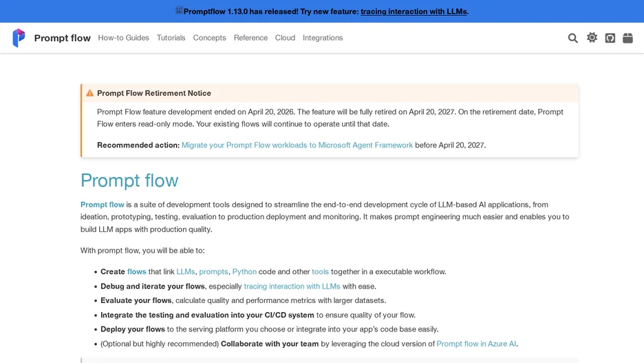Open the tools link
Viewport: 644px width, 363px height.
[321, 272]
